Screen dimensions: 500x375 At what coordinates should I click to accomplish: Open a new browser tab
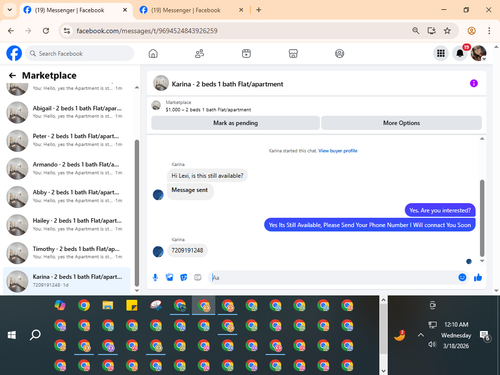coord(259,10)
